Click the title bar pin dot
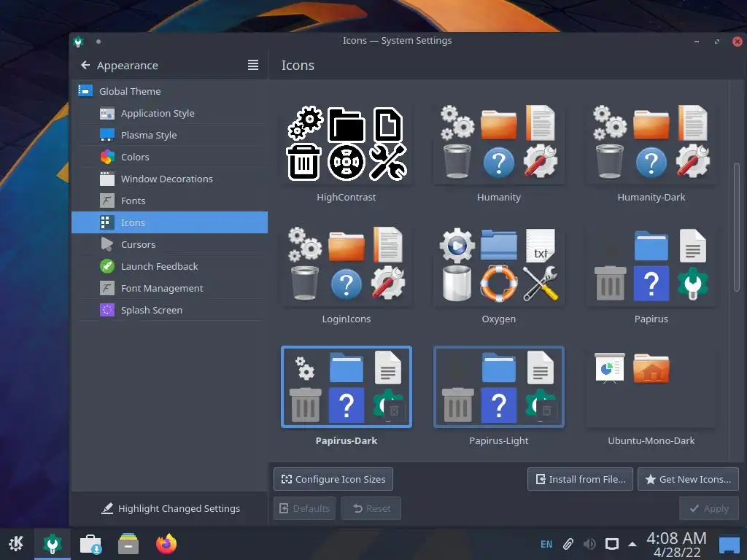Image resolution: width=747 pixels, height=560 pixels. pos(98,42)
